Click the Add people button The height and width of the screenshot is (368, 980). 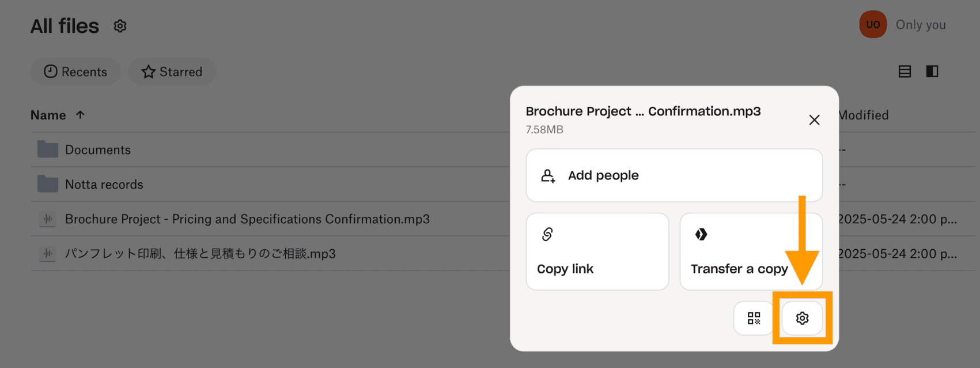[674, 175]
